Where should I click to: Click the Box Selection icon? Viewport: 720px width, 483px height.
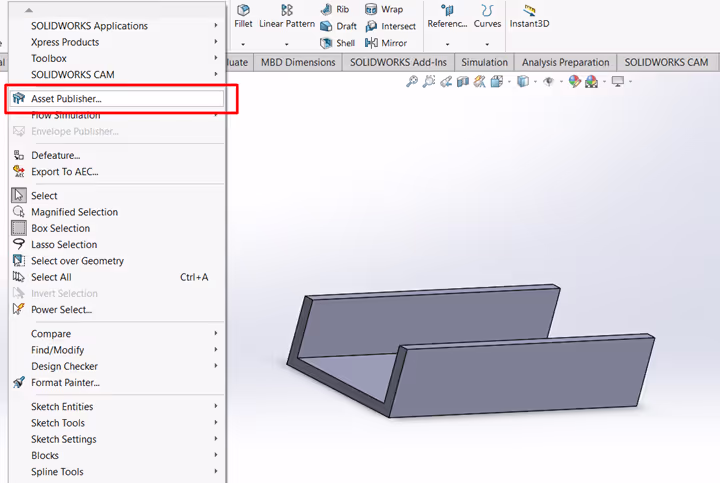pos(19,228)
